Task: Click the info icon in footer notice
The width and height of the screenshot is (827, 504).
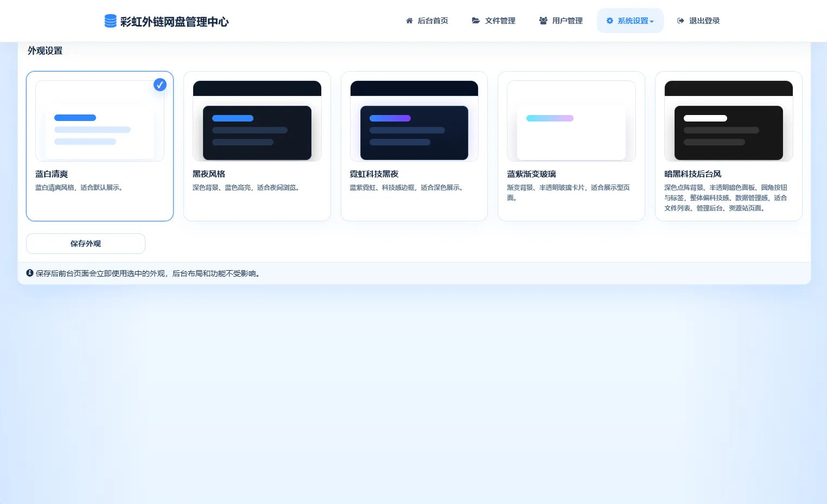Action: pos(30,273)
